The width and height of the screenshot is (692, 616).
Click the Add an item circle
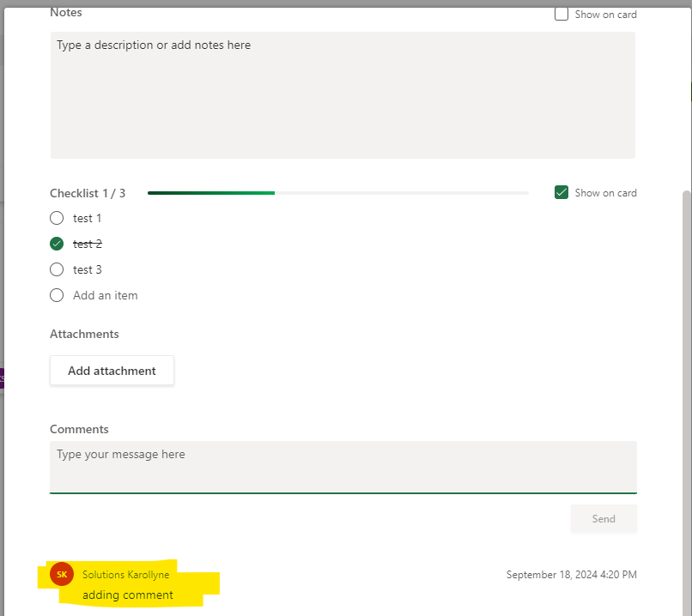point(57,295)
